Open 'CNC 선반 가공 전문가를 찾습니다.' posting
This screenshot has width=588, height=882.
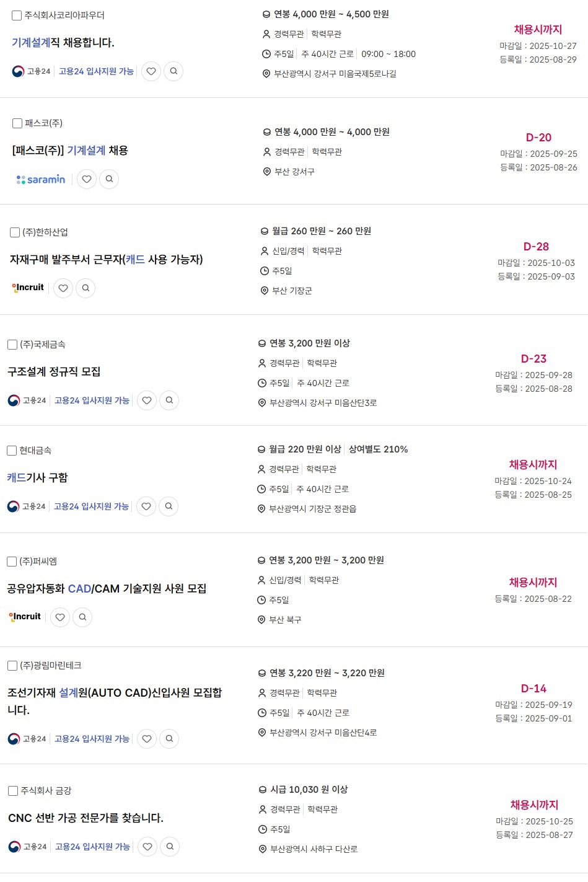pyautogui.click(x=86, y=818)
